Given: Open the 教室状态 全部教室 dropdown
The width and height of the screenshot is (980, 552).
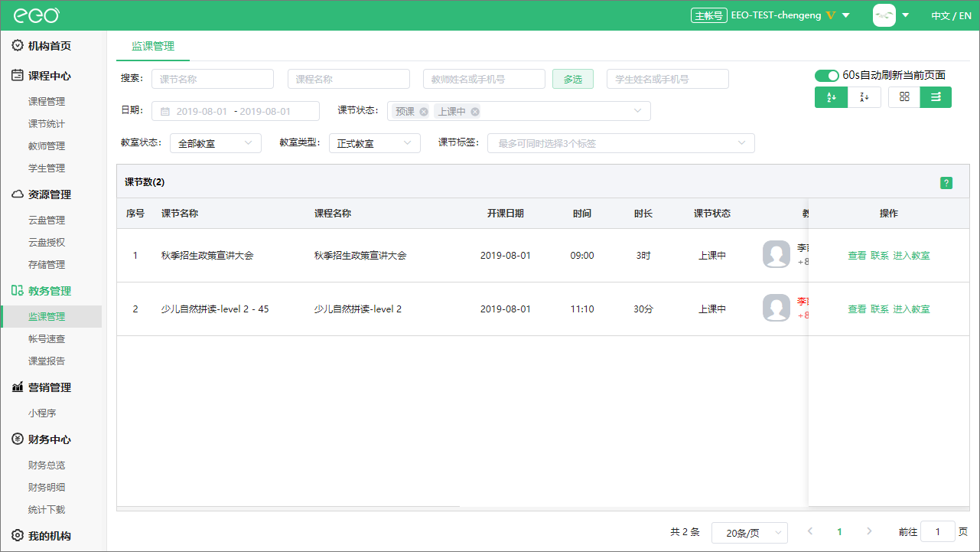Looking at the screenshot, I should tap(216, 143).
